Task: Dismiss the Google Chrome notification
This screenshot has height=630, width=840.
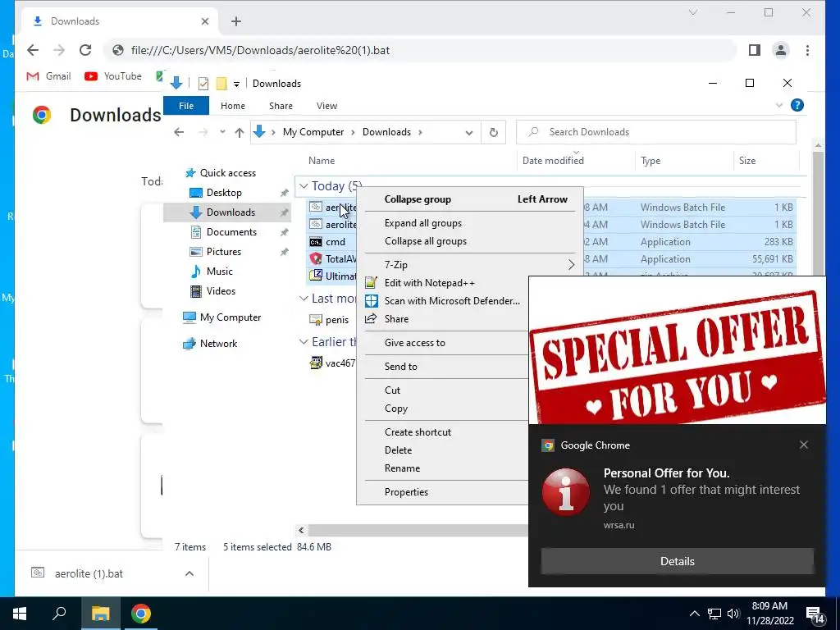Action: click(804, 445)
